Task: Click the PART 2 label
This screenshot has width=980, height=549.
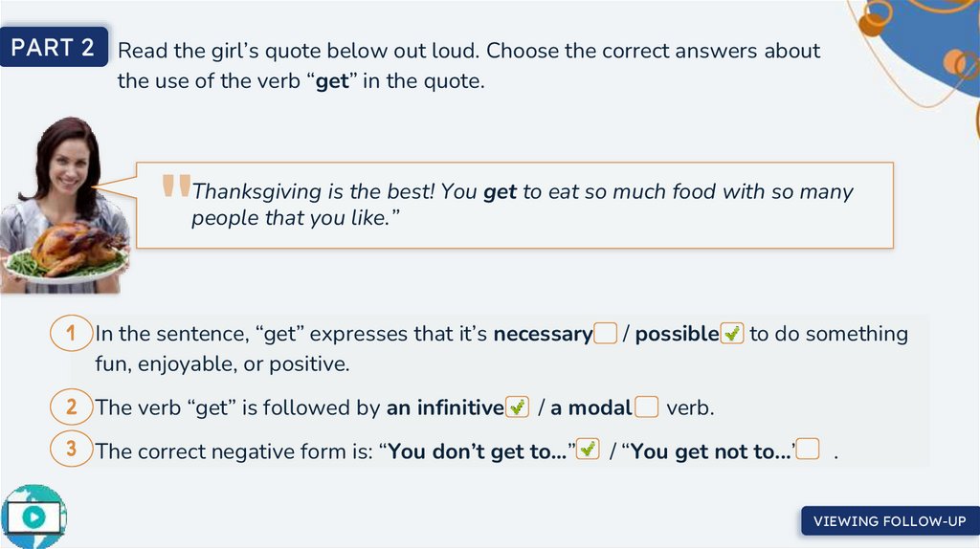Action: pos(54,48)
